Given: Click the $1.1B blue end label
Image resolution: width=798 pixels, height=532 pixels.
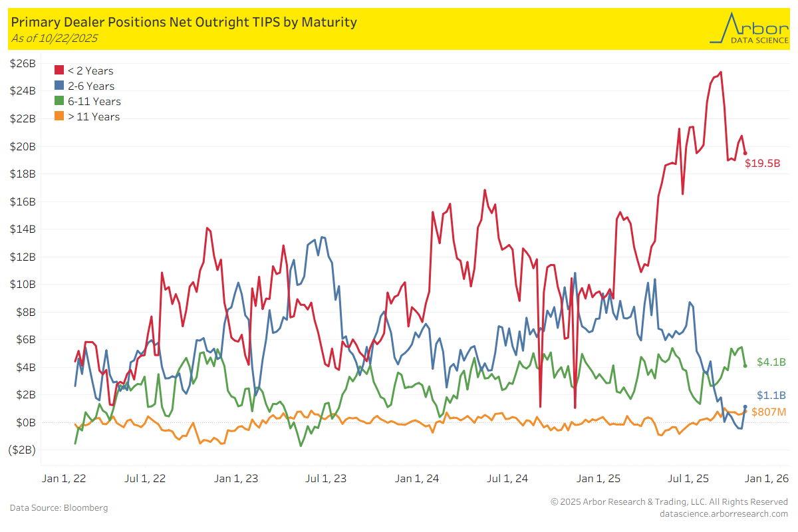Looking at the screenshot, I should click(771, 395).
